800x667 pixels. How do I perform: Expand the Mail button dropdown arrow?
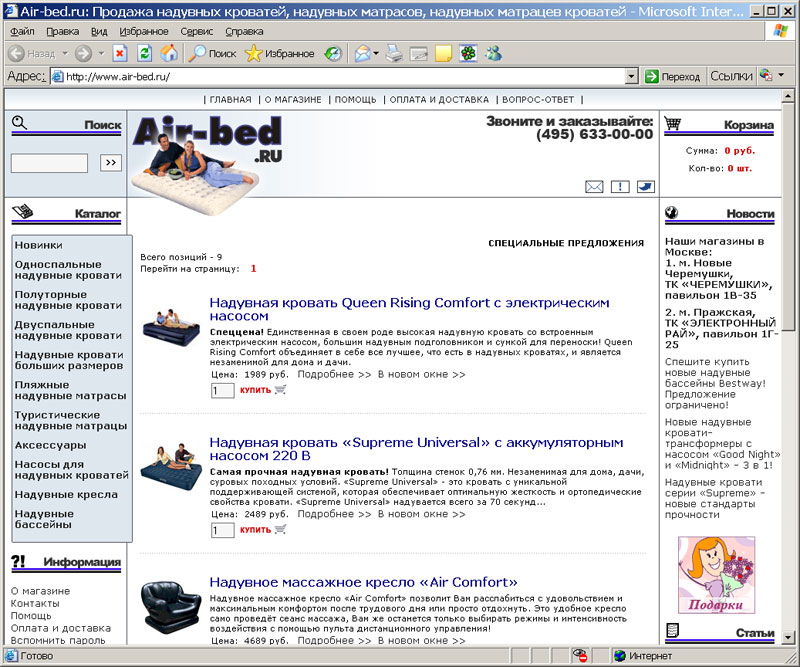pyautogui.click(x=376, y=53)
